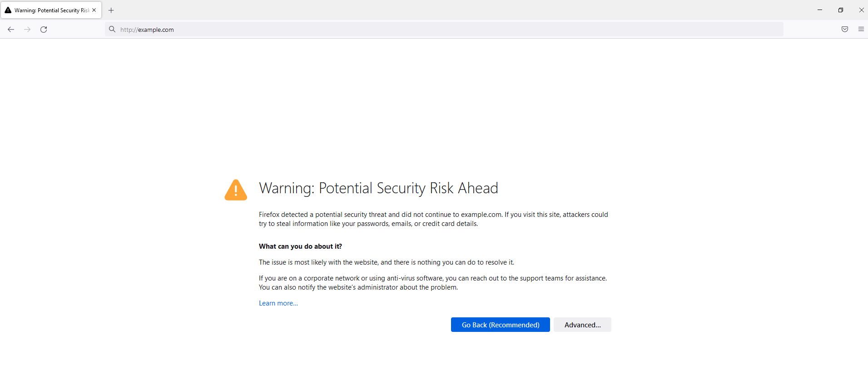The width and height of the screenshot is (868, 366).
Task: Open the Firefox application menu
Action: tap(861, 30)
